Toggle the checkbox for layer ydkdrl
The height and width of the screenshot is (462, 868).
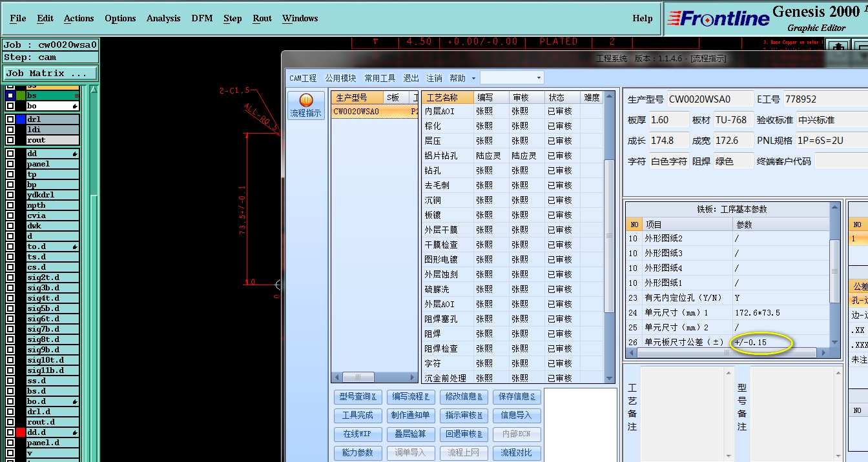point(10,195)
